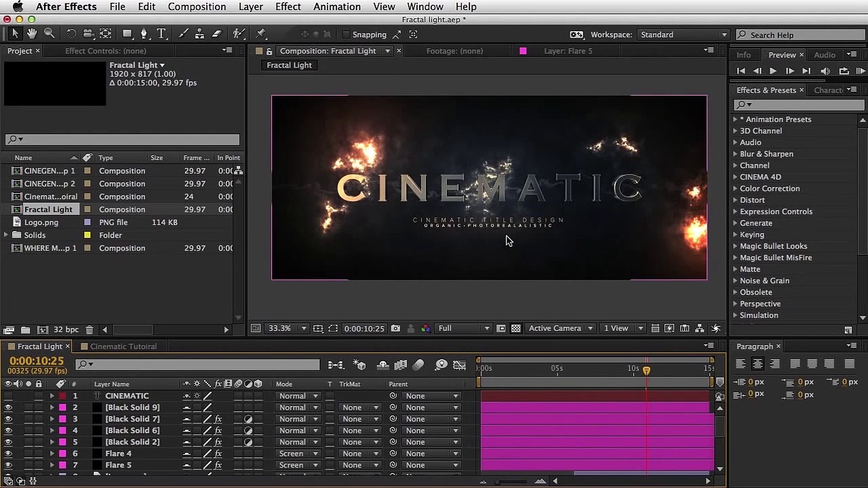Select the Logo.png file in Project panel
This screenshot has height=488, width=868.
(41, 222)
